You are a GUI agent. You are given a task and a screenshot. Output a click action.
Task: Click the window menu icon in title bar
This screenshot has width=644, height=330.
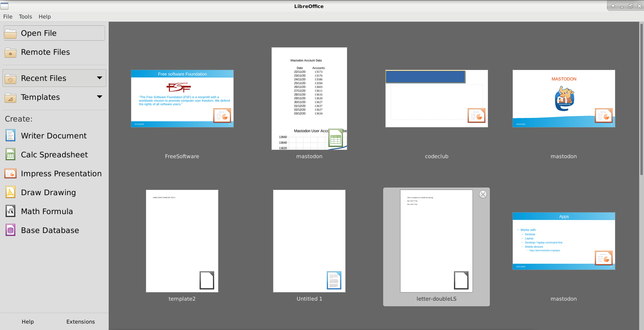point(4,6)
